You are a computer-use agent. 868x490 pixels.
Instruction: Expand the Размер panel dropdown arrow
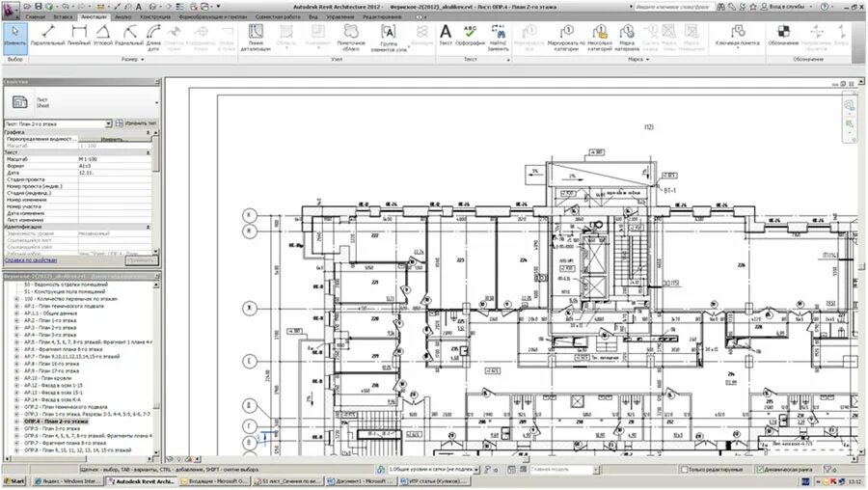point(143,59)
